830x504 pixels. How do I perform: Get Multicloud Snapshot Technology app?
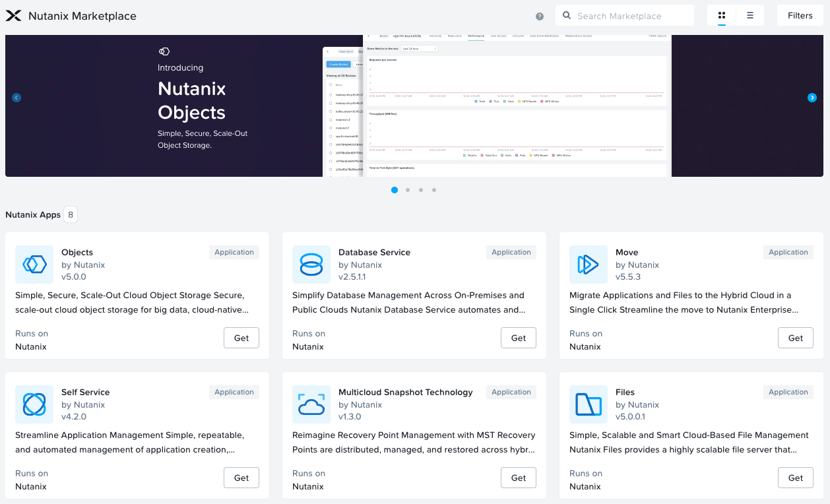[519, 478]
